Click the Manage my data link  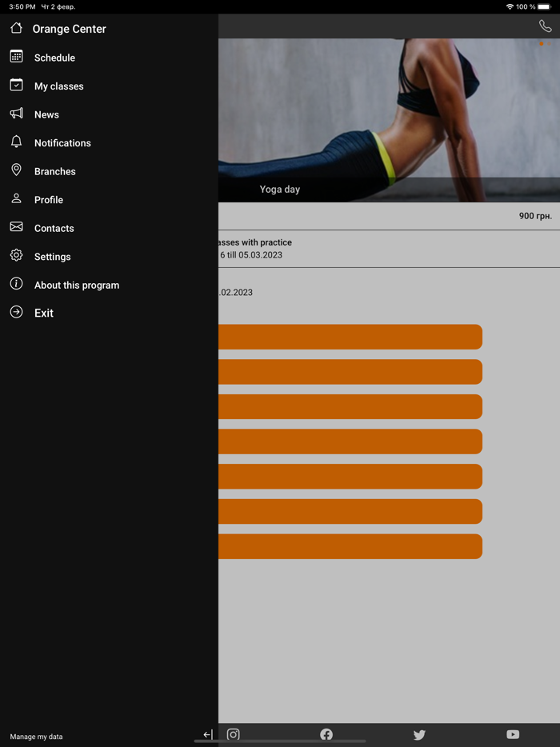tap(36, 737)
